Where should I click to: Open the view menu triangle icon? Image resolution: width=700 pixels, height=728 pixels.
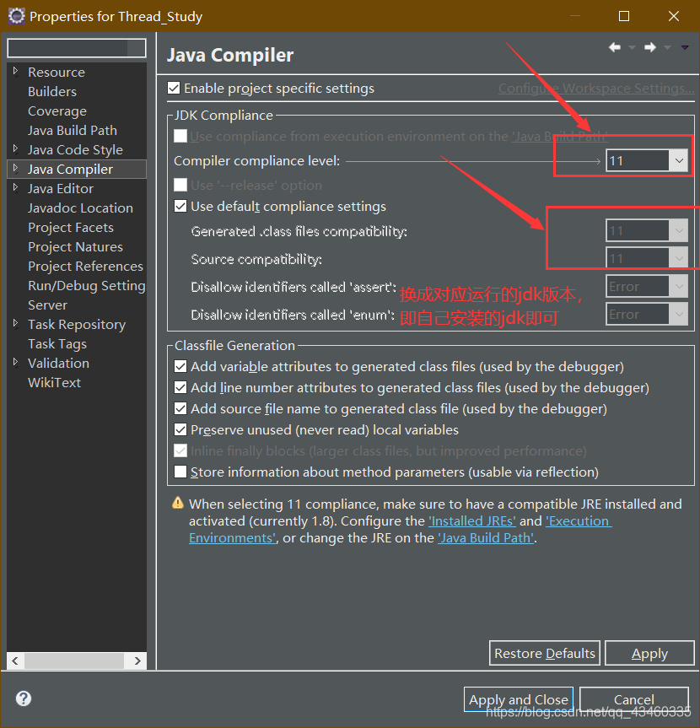(x=685, y=47)
